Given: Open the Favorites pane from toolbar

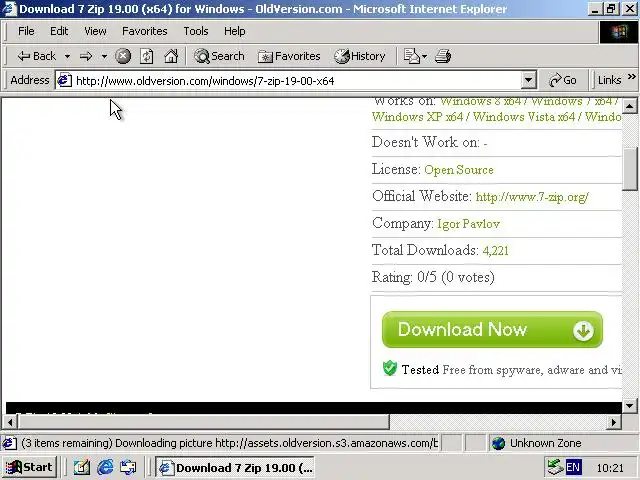Looking at the screenshot, I should tap(289, 56).
